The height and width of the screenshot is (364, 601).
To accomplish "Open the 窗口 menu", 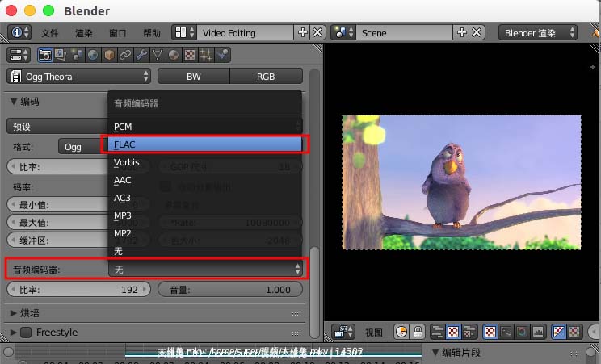I will pyautogui.click(x=118, y=33).
